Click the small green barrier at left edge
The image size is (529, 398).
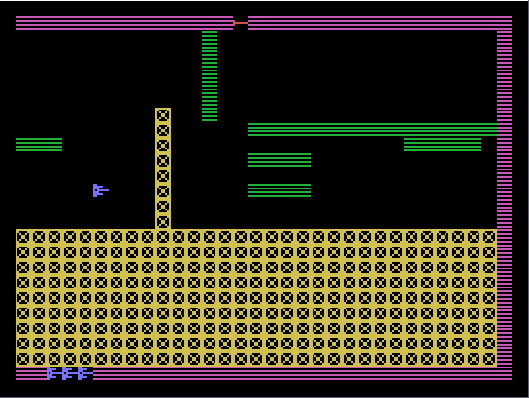[39, 144]
